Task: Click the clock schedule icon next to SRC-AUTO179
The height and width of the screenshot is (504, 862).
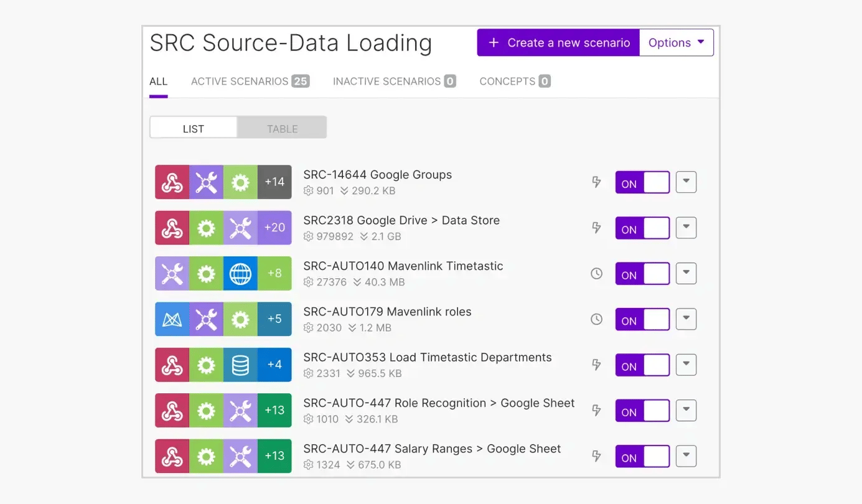Action: [597, 319]
